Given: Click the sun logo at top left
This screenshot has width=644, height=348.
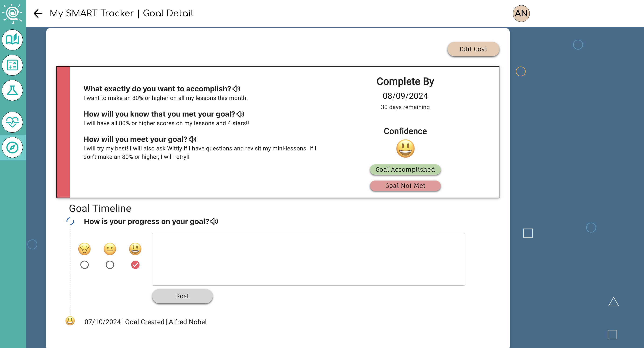Looking at the screenshot, I should coord(12,13).
